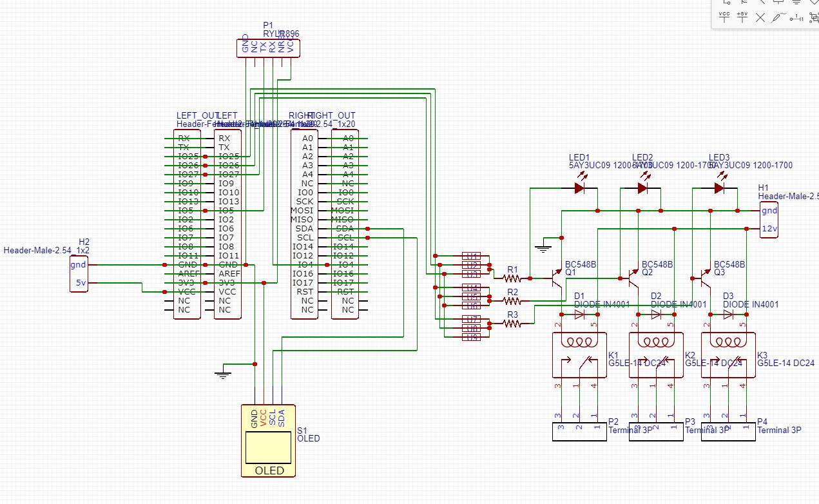This screenshot has height=504, width=819.
Task: Click the A0 pin in RIGHT header
Action: pos(307,139)
